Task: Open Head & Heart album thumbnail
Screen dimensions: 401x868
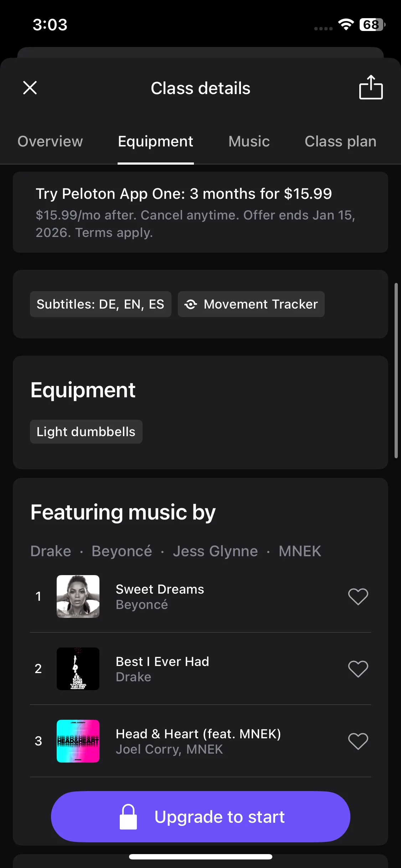Action: (x=78, y=741)
